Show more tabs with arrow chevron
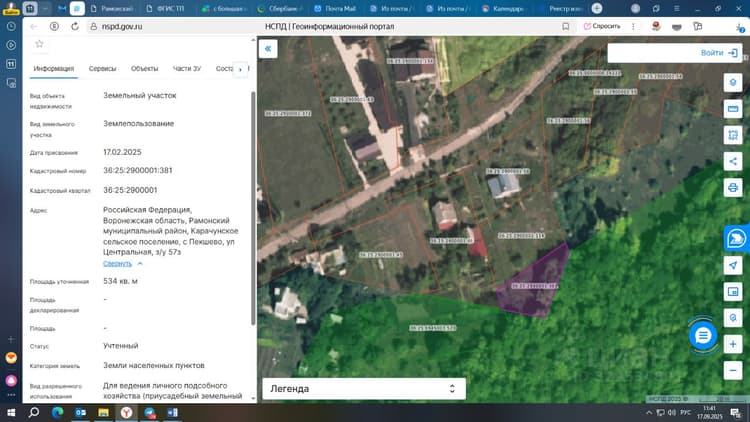Image resolution: width=750 pixels, height=422 pixels. (x=240, y=69)
